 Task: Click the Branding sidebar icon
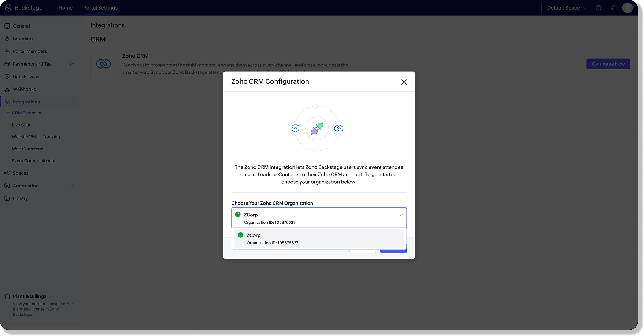(7, 39)
